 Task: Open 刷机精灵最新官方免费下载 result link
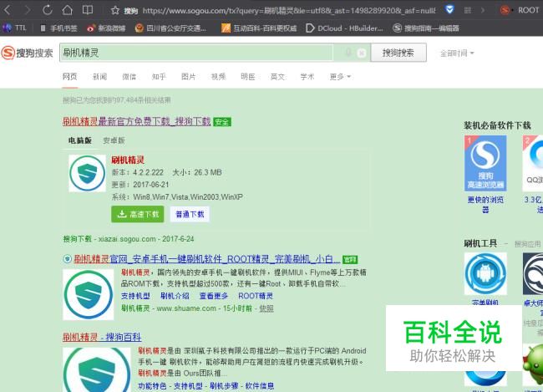click(136, 121)
